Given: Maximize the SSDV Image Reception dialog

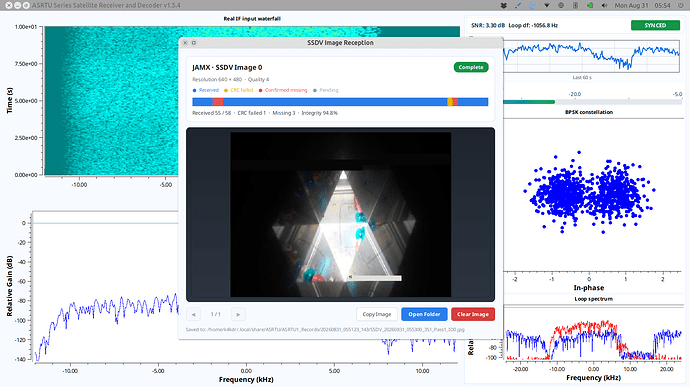Looking at the screenshot, I should coord(194,43).
